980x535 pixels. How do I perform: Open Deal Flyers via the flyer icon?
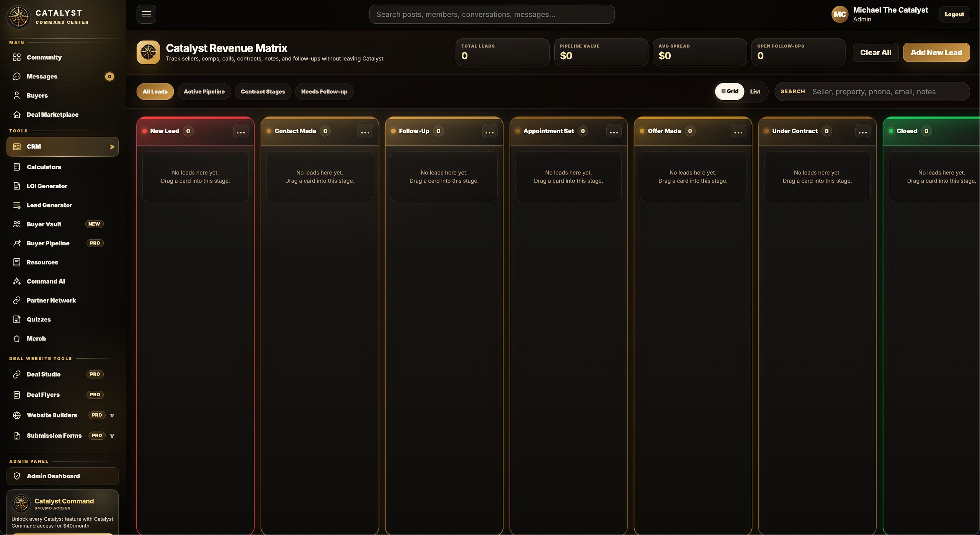16,395
